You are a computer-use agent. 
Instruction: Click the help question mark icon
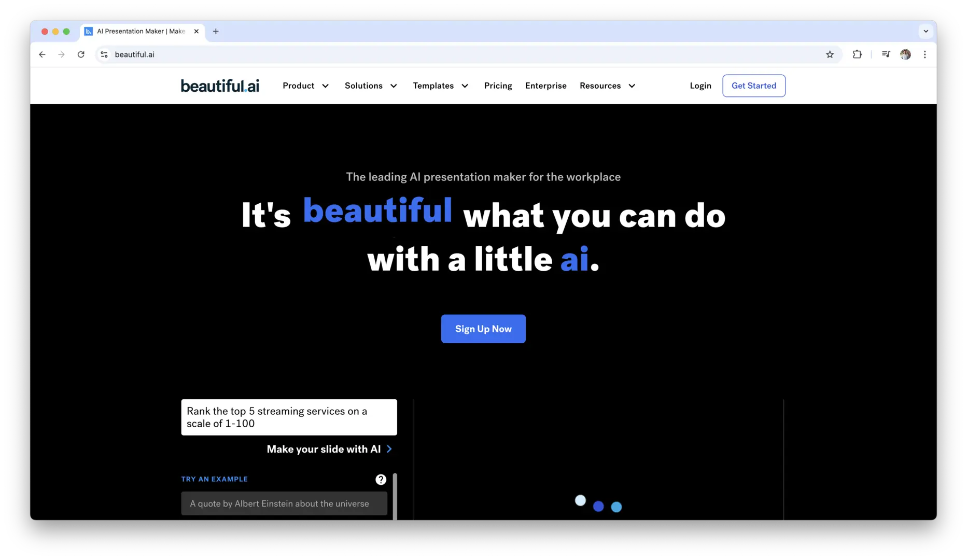pos(381,480)
